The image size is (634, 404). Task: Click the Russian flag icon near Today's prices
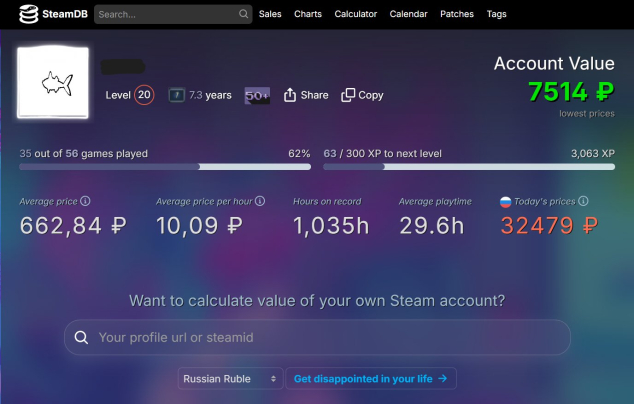[x=506, y=201]
